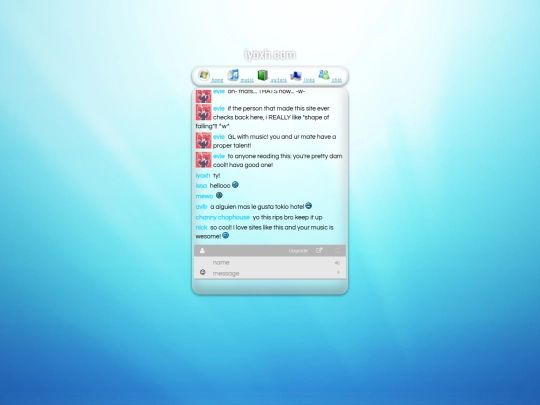
Task: Open the emoji picker smiley button
Action: click(202, 272)
